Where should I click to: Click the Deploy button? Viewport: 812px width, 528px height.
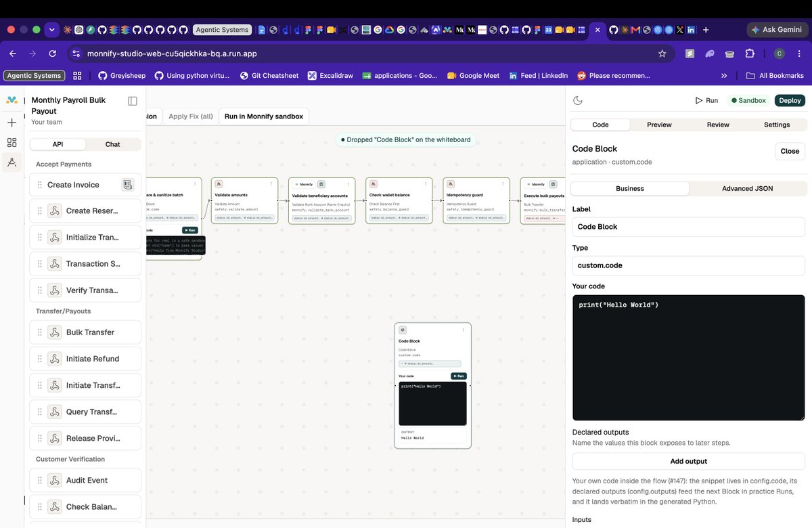790,100
